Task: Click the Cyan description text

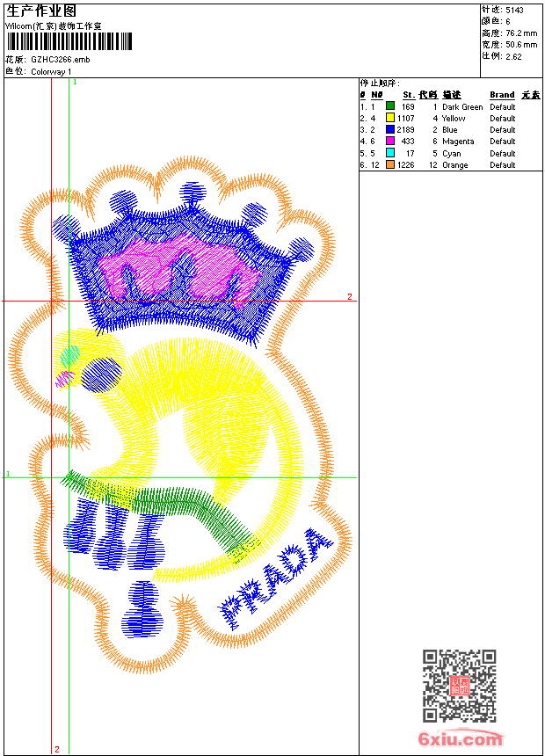Action: 452,154
